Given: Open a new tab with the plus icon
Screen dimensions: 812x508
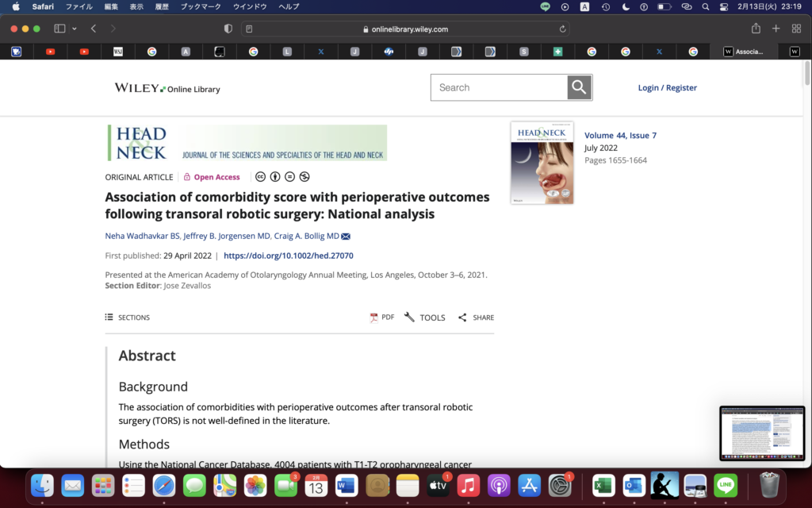Looking at the screenshot, I should point(776,29).
